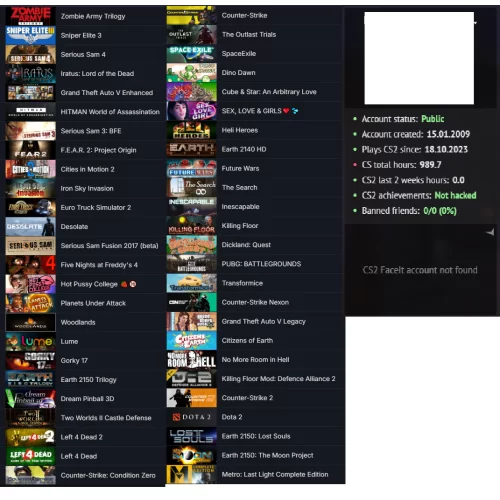500x500 pixels.
Task: Open Cities in Motion 2 banner
Action: click(30, 169)
